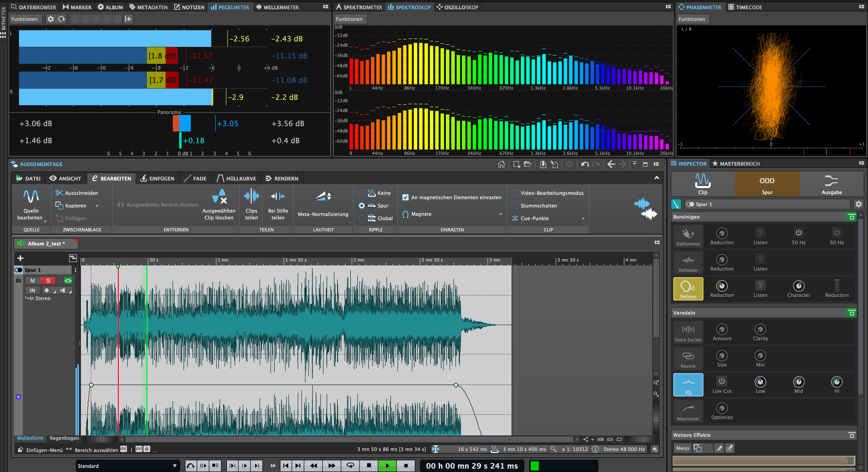Enable Video-Bearbeitungsmodus checkbox
The height and width of the screenshot is (472, 868).
(x=515, y=193)
